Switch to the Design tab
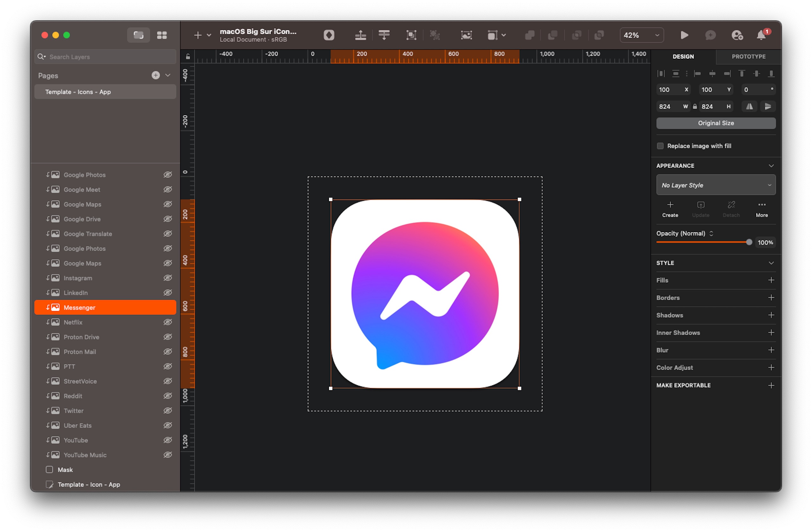Viewport: 812px width, 532px height. tap(683, 57)
